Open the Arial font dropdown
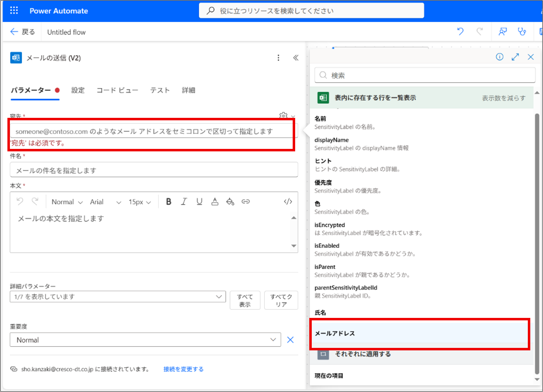543x392 pixels. [x=105, y=202]
